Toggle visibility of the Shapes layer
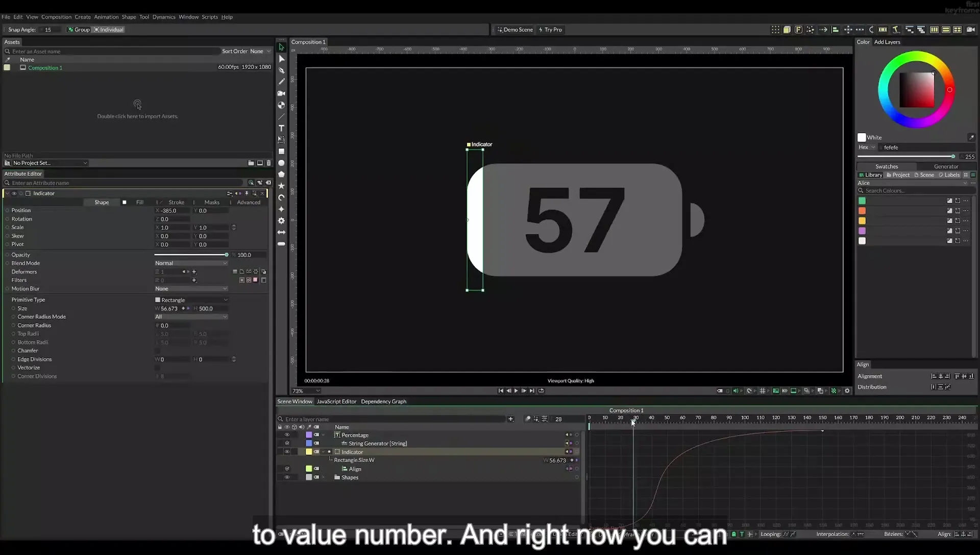Viewport: 980px width, 555px height. 287,477
